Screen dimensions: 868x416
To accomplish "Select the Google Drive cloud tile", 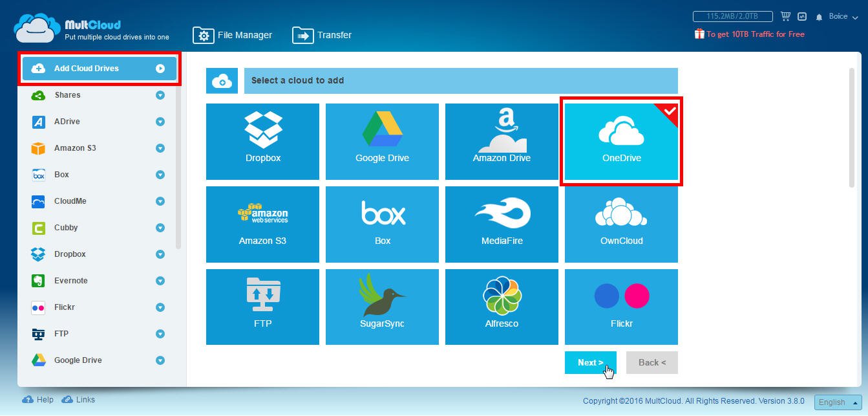I will [x=382, y=142].
